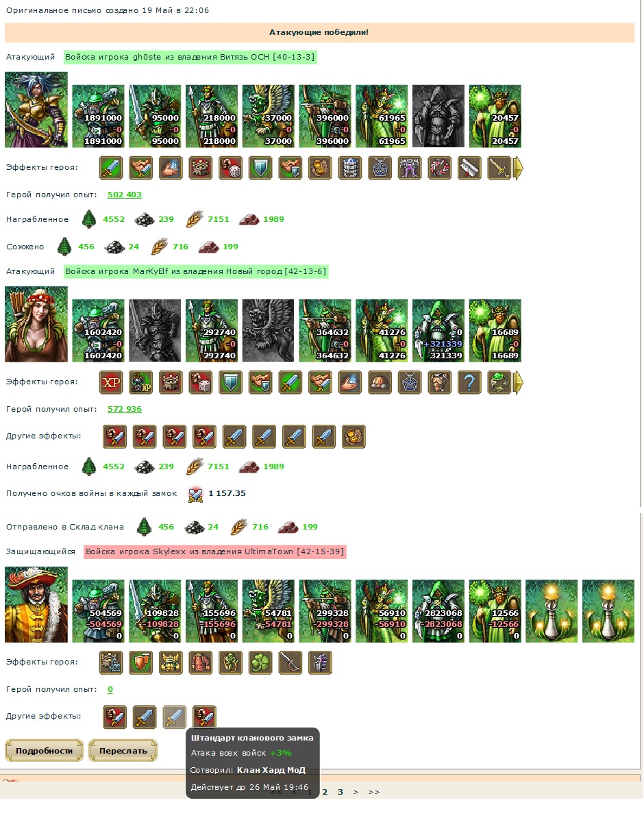This screenshot has width=644, height=820.
Task: Click defender hero experience link 0
Action: click(110, 689)
